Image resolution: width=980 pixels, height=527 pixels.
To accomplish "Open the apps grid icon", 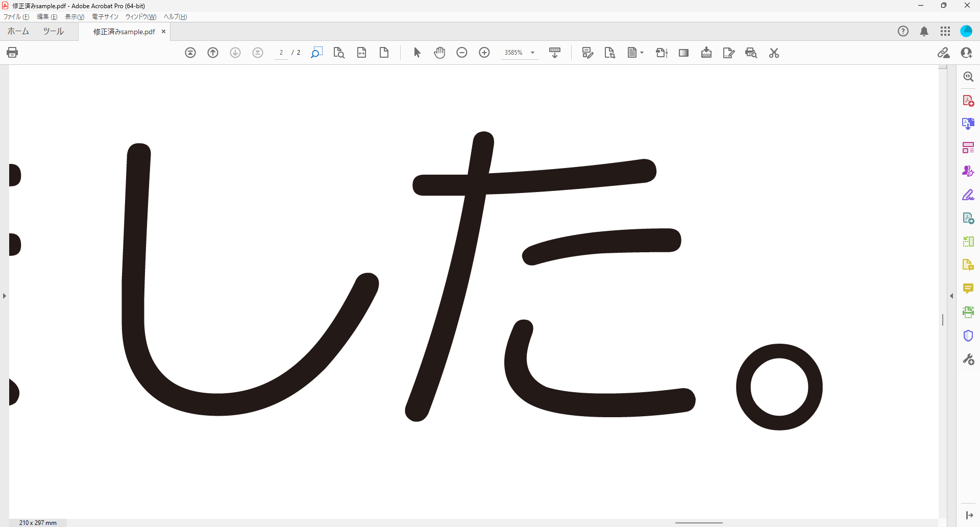I will pyautogui.click(x=945, y=31).
